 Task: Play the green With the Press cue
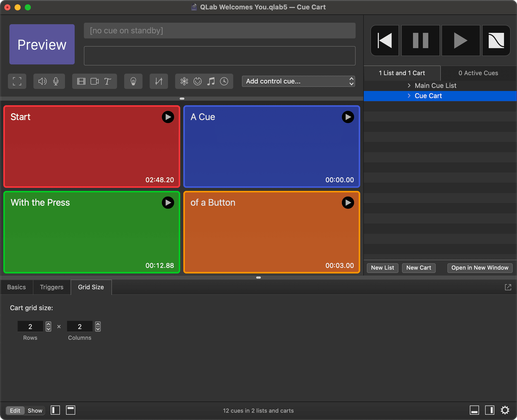(x=168, y=202)
